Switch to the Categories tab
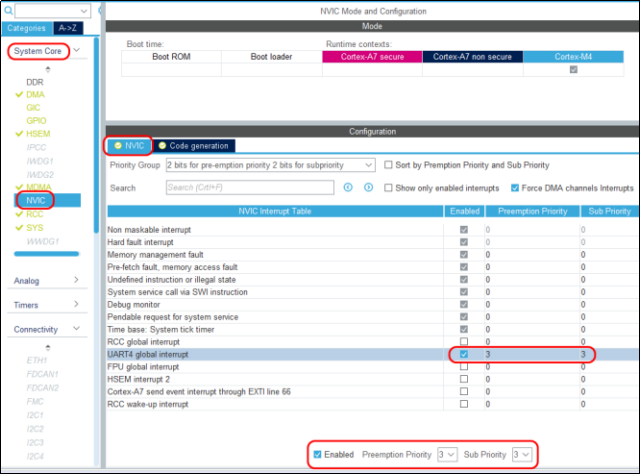 (27, 28)
